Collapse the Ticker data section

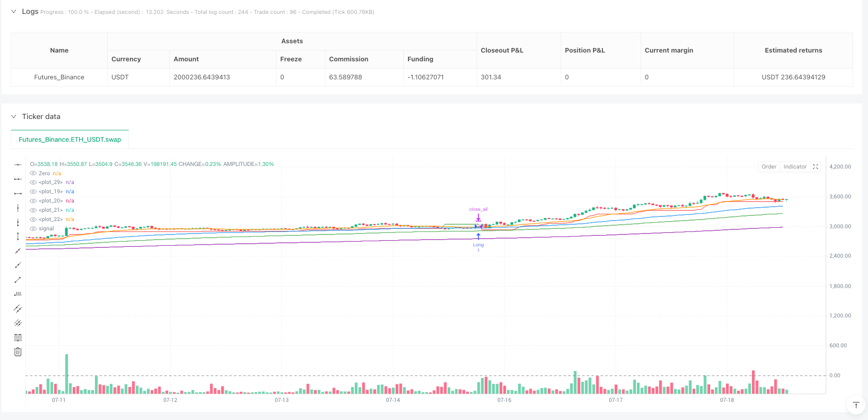(x=13, y=116)
